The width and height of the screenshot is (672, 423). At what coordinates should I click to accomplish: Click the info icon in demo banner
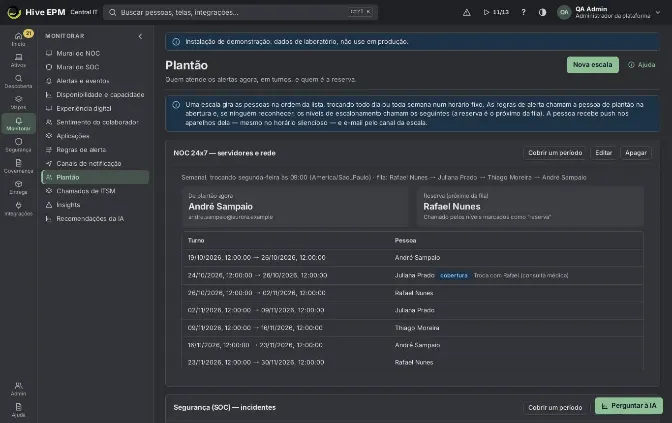coord(176,42)
